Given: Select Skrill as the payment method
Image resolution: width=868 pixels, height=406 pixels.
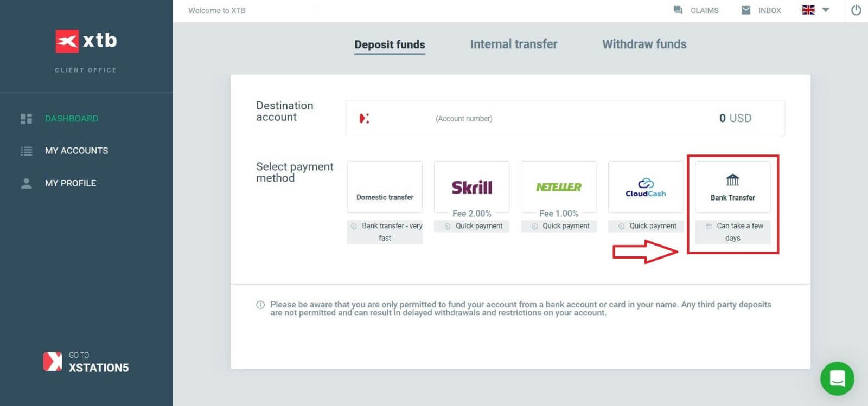Looking at the screenshot, I should [471, 186].
